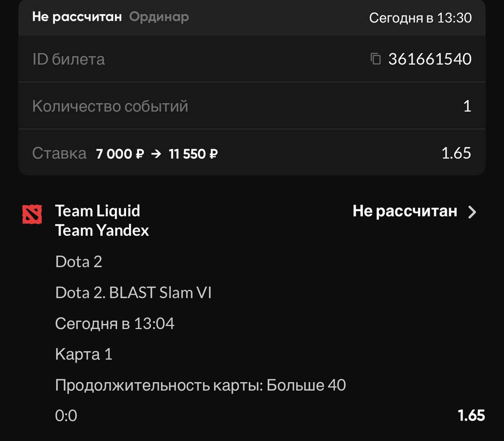The height and width of the screenshot is (441, 504).
Task: Click the 7 000 ₽ stake amount
Action: point(120,154)
